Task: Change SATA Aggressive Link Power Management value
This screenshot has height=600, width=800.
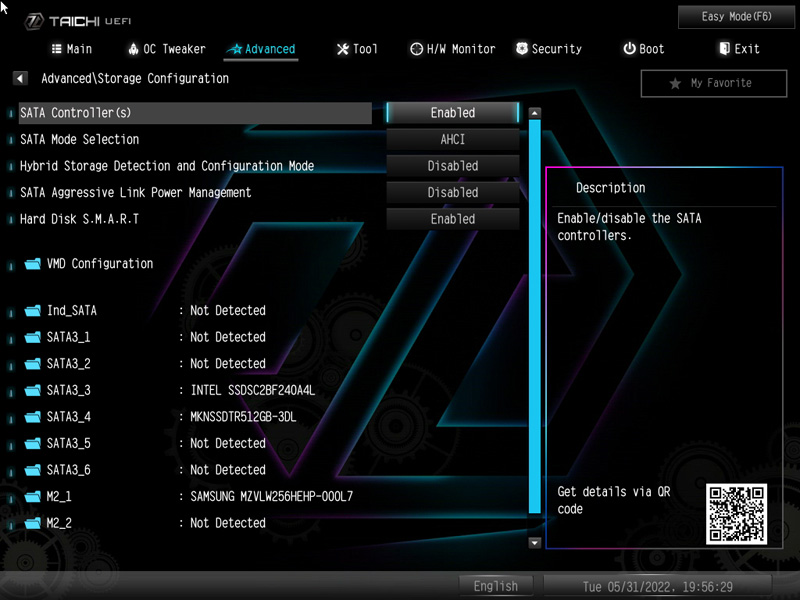Action: pos(453,192)
